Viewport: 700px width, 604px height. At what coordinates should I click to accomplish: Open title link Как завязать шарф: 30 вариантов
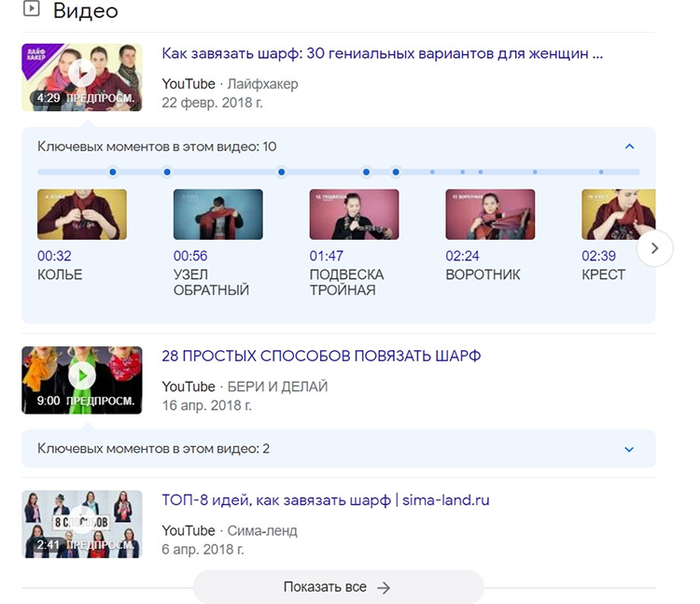[x=382, y=54]
